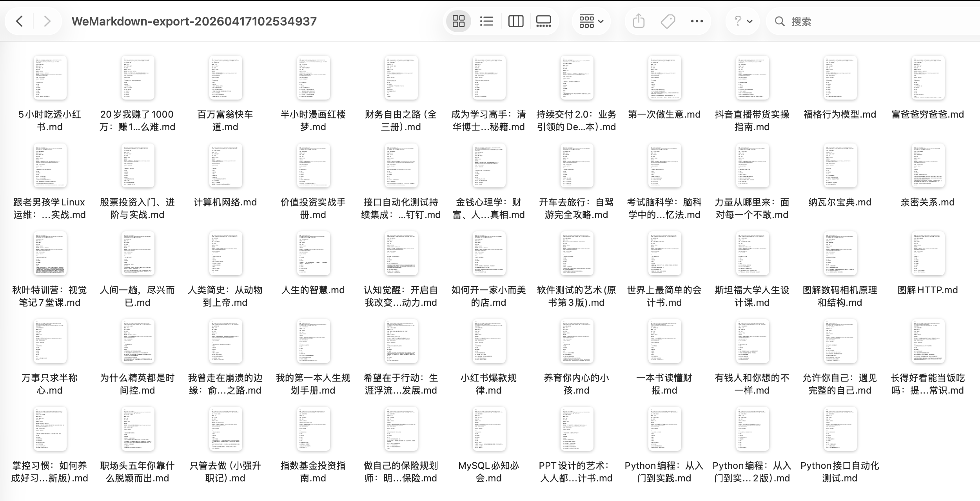The height and width of the screenshot is (501, 980).
Task: Open the ellipsis action menu
Action: (697, 21)
